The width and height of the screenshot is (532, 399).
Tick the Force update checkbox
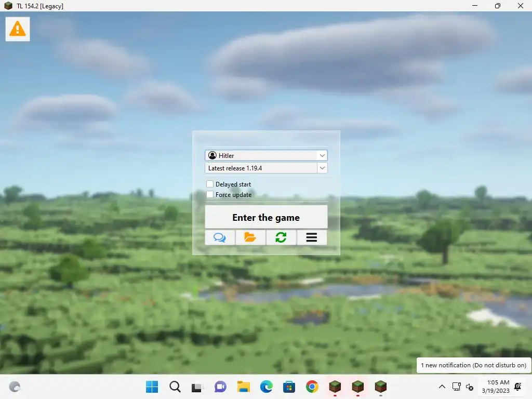(210, 194)
